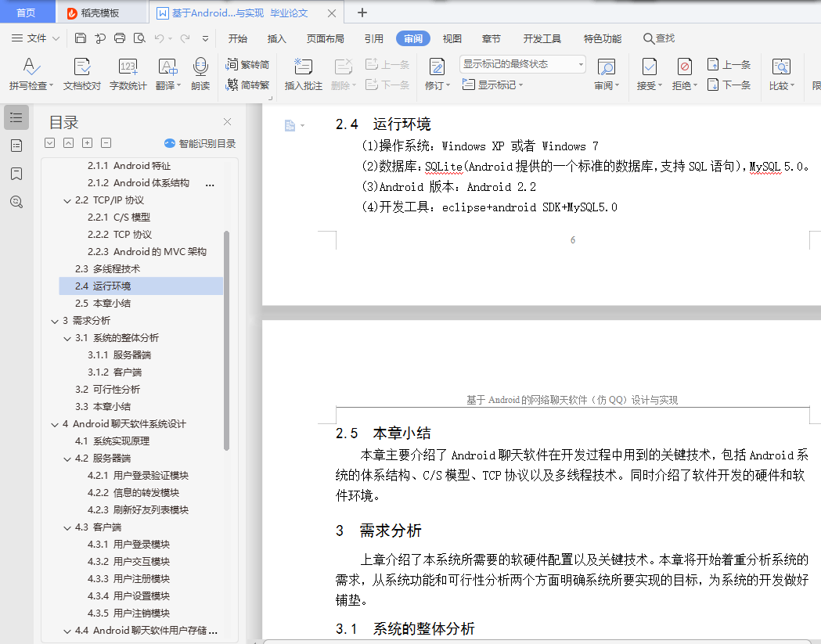
Task: Switch to the 开始 ribbon tab
Action: 238,39
